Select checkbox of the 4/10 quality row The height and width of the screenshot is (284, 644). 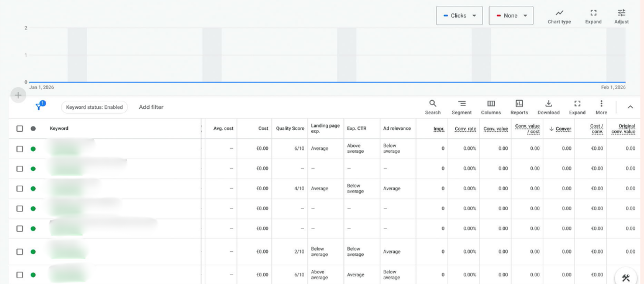(x=20, y=189)
